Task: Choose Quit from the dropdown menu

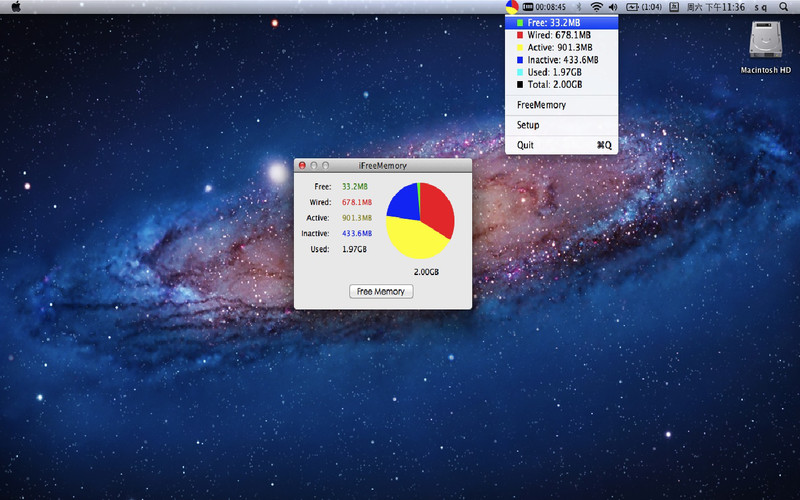Action: coord(561,145)
